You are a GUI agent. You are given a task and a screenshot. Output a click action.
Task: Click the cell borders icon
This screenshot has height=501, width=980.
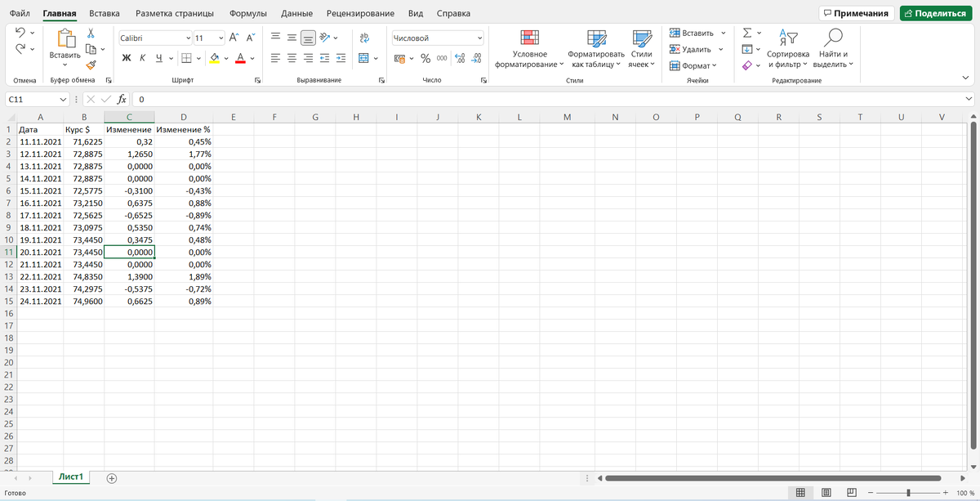click(x=186, y=58)
